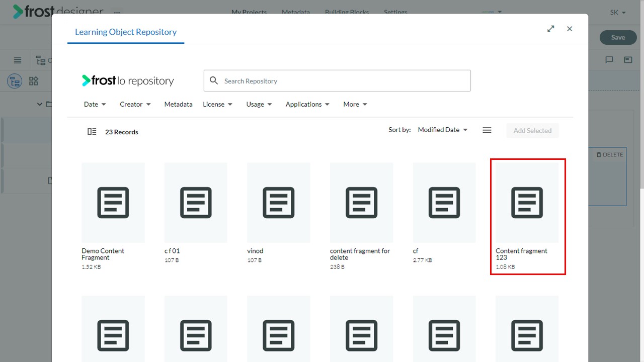Click the comment icon at top right
Image resolution: width=644 pixels, height=362 pixels.
(x=609, y=60)
